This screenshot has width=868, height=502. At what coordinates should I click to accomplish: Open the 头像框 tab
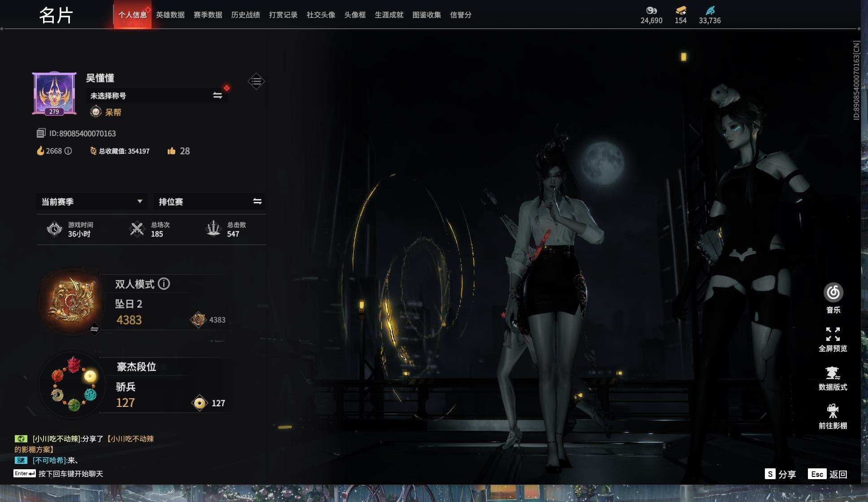355,15
